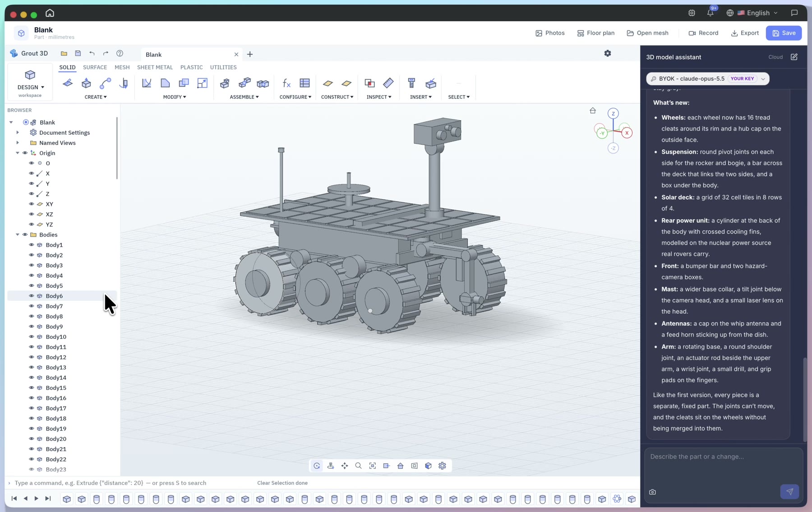Collapse the Bodies folder
The image size is (812, 512).
(18, 234)
